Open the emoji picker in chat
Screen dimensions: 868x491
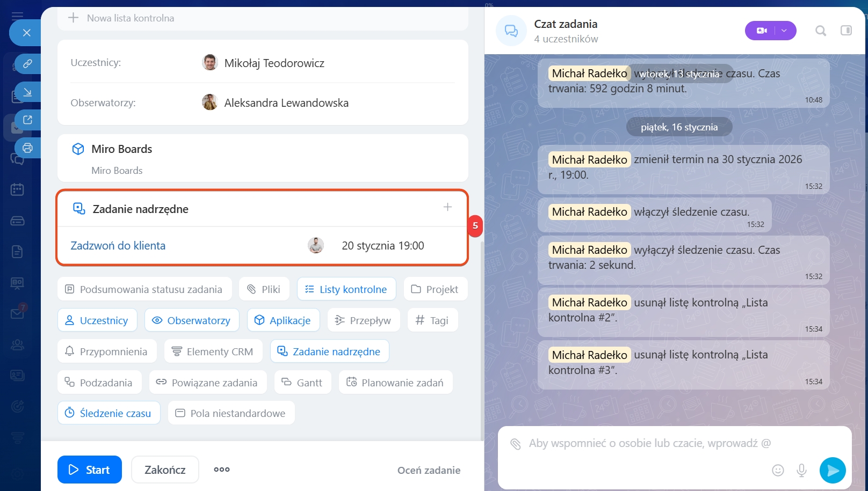[x=777, y=471]
